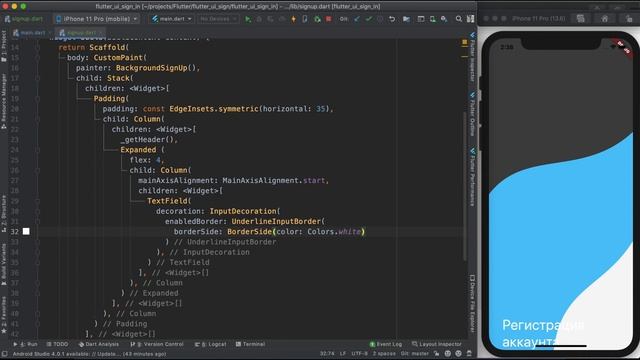Trigger Flutter Hot Reload lightning icon
This screenshot has width=640, height=360.
click(x=293, y=19)
